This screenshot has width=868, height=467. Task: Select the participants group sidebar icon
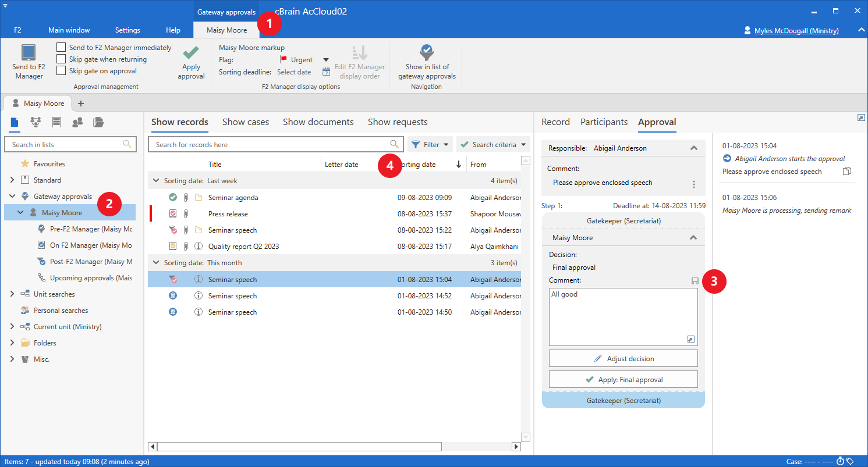tap(77, 122)
